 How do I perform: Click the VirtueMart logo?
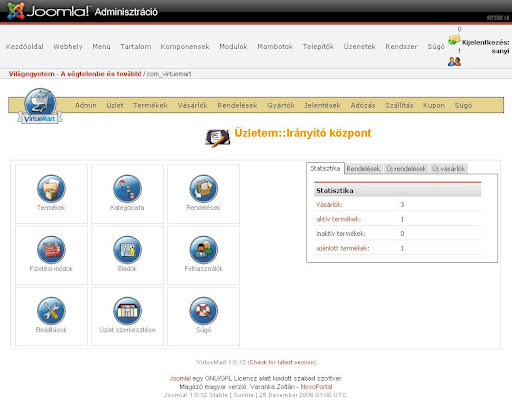pyautogui.click(x=40, y=106)
